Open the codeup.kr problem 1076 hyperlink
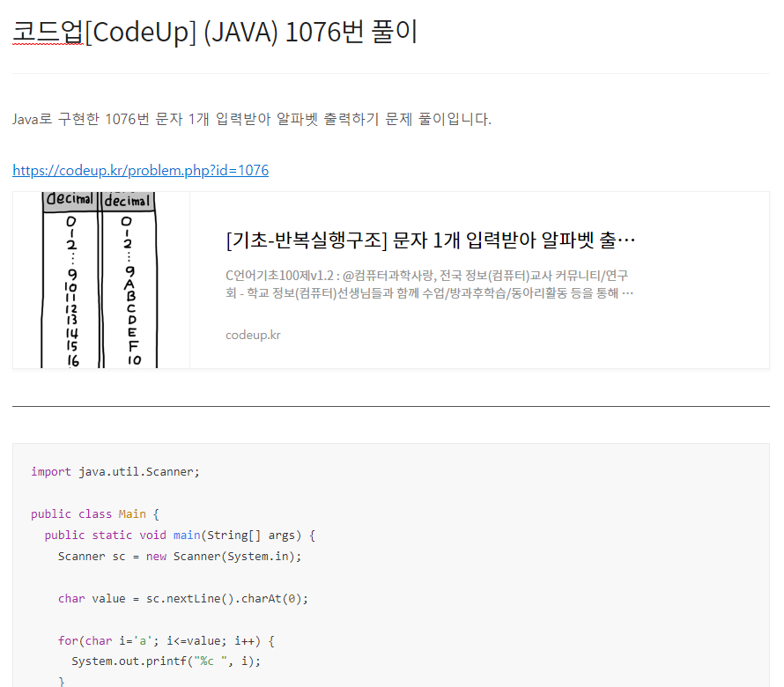 click(140, 171)
